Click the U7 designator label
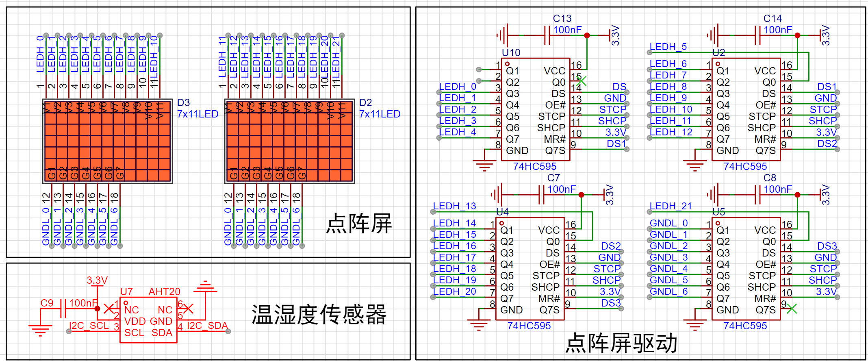The image size is (868, 361). click(126, 291)
